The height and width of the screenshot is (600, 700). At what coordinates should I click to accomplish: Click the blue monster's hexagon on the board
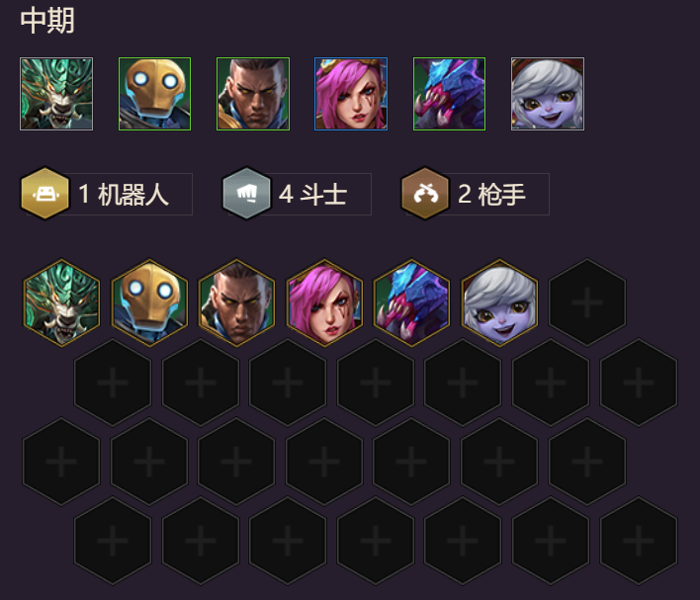(411, 302)
